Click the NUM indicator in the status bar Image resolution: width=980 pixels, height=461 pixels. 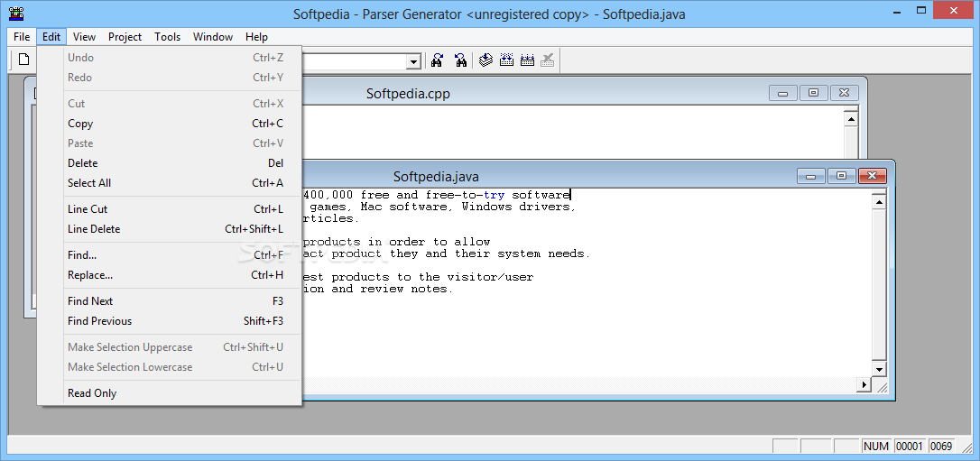coord(876,446)
